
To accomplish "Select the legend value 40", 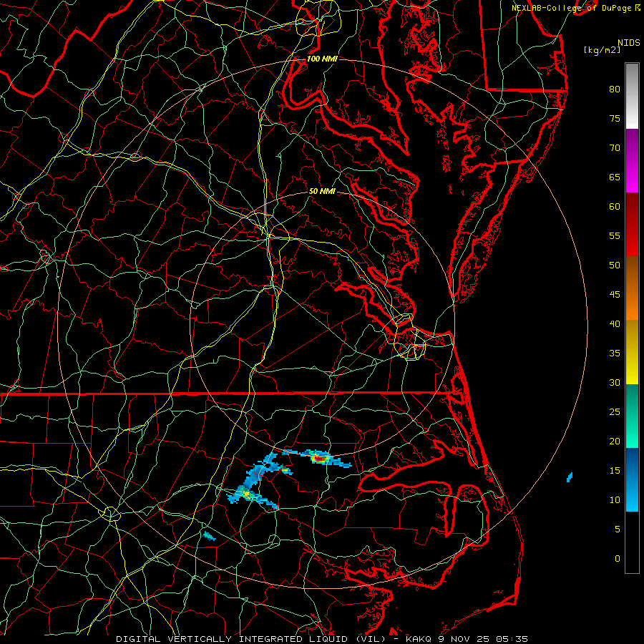I will pyautogui.click(x=615, y=323).
